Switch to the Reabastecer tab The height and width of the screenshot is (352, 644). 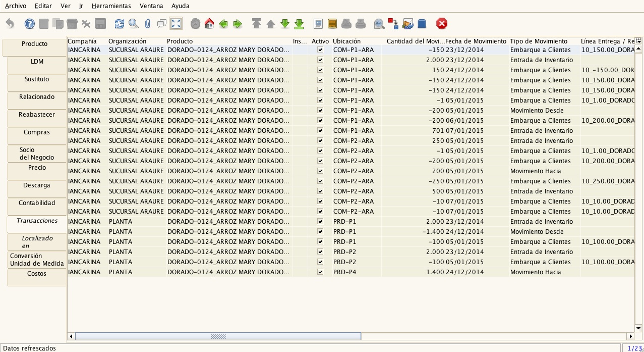click(37, 118)
